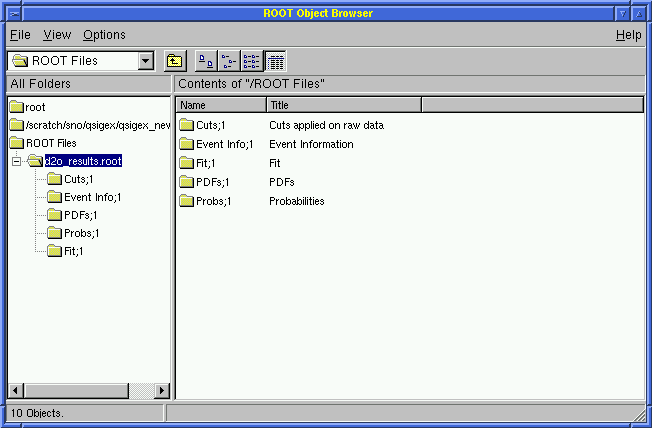Maximize the ROOT Object Browser window
The height and width of the screenshot is (428, 652).
coord(639,14)
